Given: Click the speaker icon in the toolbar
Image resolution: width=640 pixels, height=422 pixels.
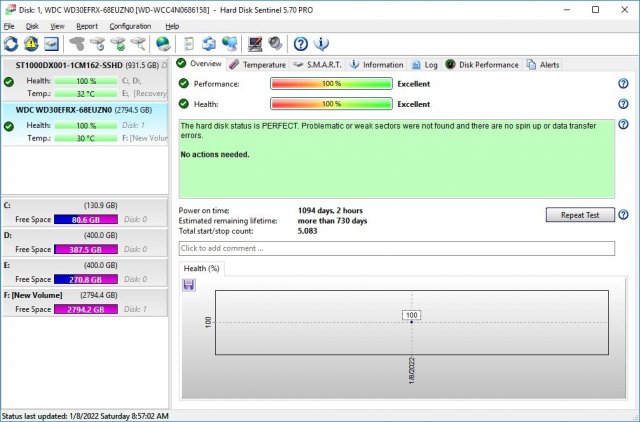Looking at the screenshot, I should (274, 44).
